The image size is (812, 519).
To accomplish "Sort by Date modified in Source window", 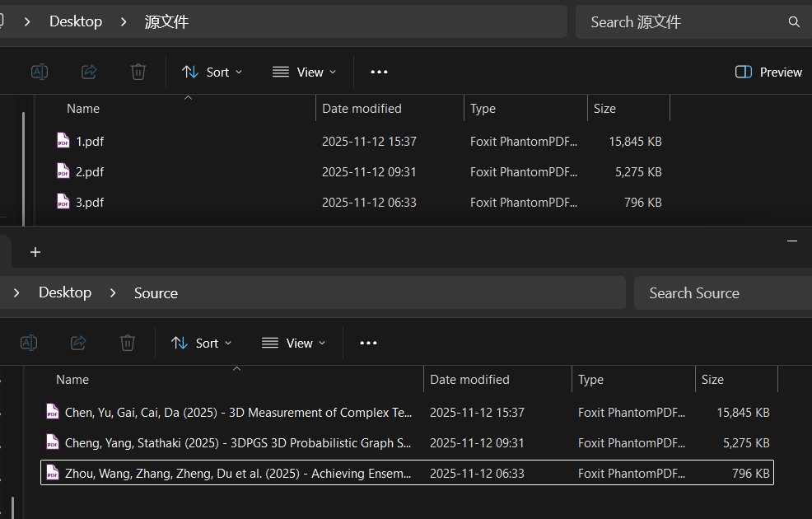I will 469,380.
